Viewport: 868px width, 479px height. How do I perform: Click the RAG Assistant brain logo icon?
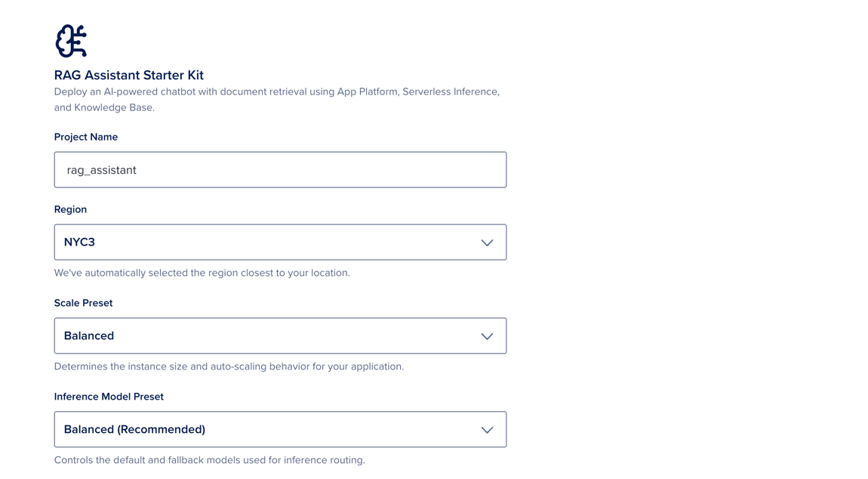(x=71, y=40)
